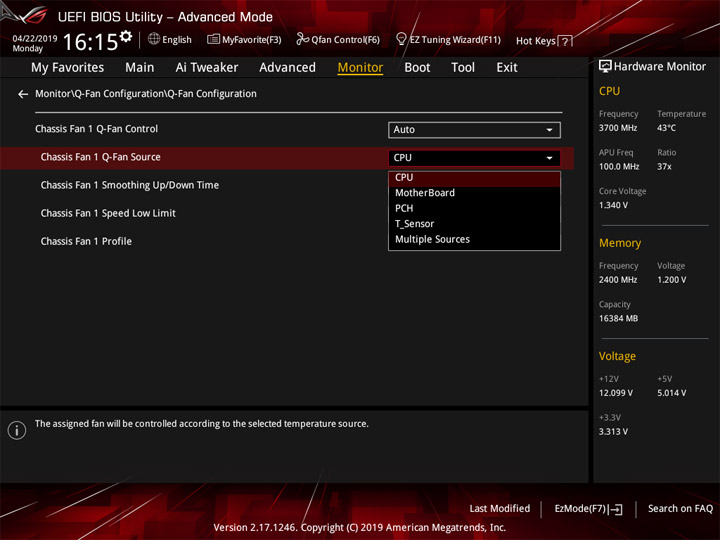Viewport: 720px width, 540px height.
Task: Click Search on FAQ link
Action: click(x=681, y=509)
